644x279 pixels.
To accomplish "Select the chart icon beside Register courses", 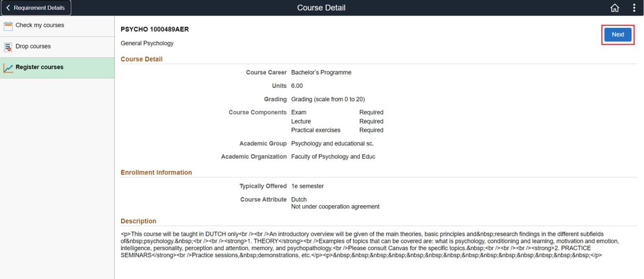I will point(8,67).
